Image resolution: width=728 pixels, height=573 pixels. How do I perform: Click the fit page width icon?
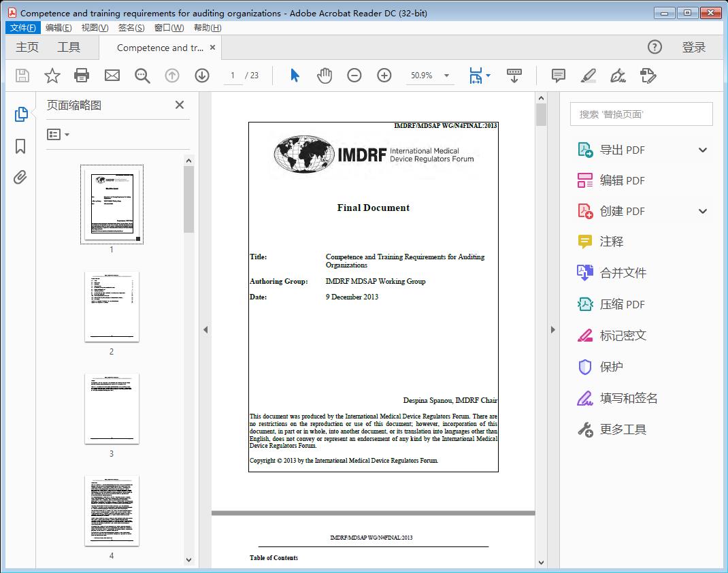tap(476, 76)
